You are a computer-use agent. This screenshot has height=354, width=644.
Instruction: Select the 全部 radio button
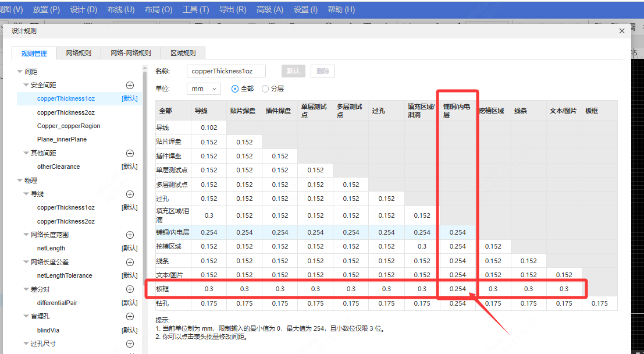point(235,88)
